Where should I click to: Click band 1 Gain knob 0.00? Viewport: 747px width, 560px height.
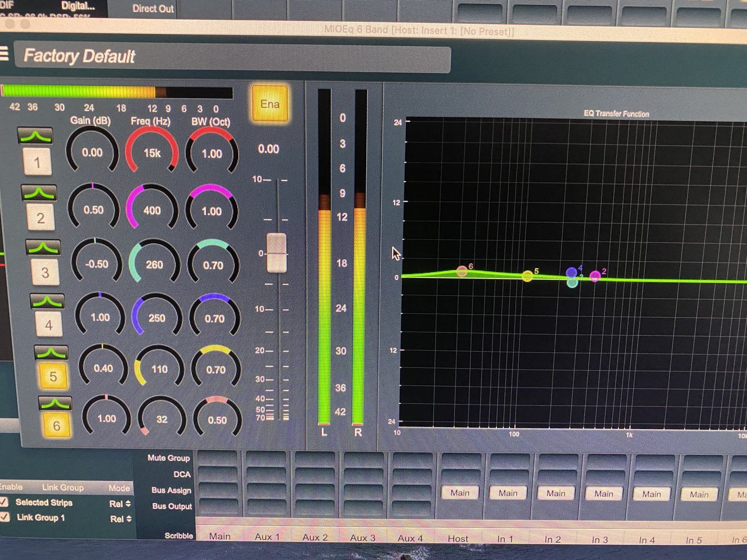(x=92, y=151)
